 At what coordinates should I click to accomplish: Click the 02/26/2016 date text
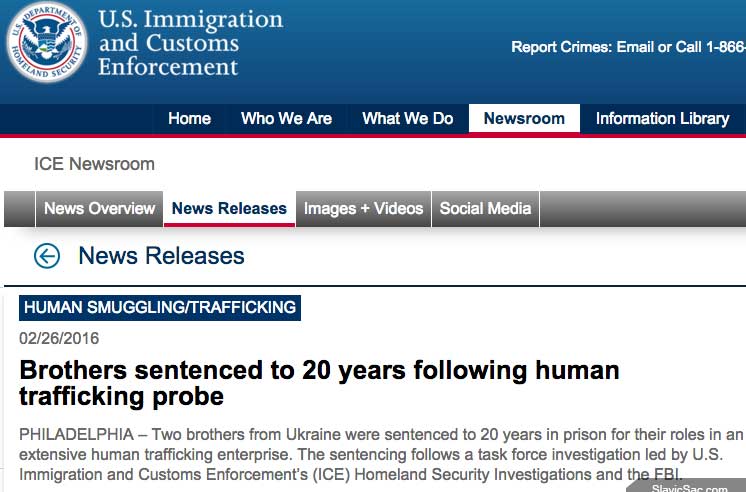(x=59, y=338)
